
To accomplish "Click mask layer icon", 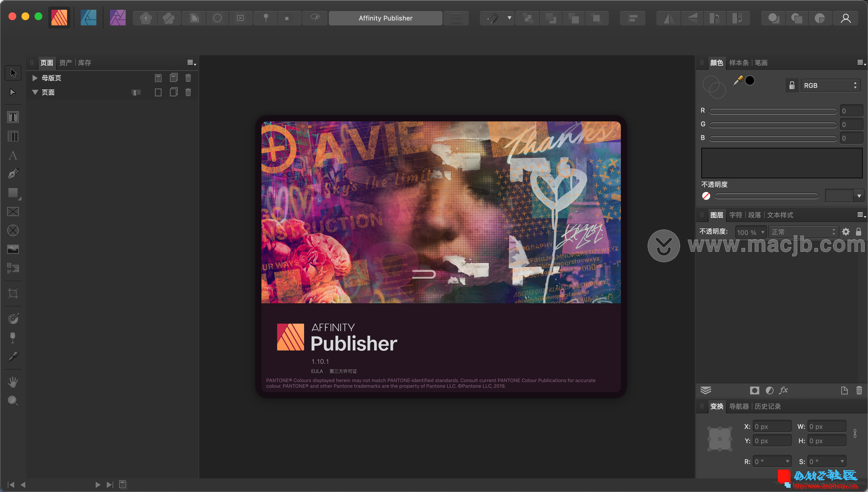I will (x=754, y=390).
